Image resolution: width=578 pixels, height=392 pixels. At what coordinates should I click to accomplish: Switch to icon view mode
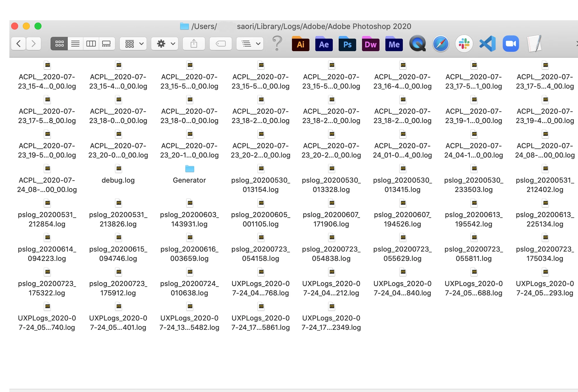[x=59, y=44]
